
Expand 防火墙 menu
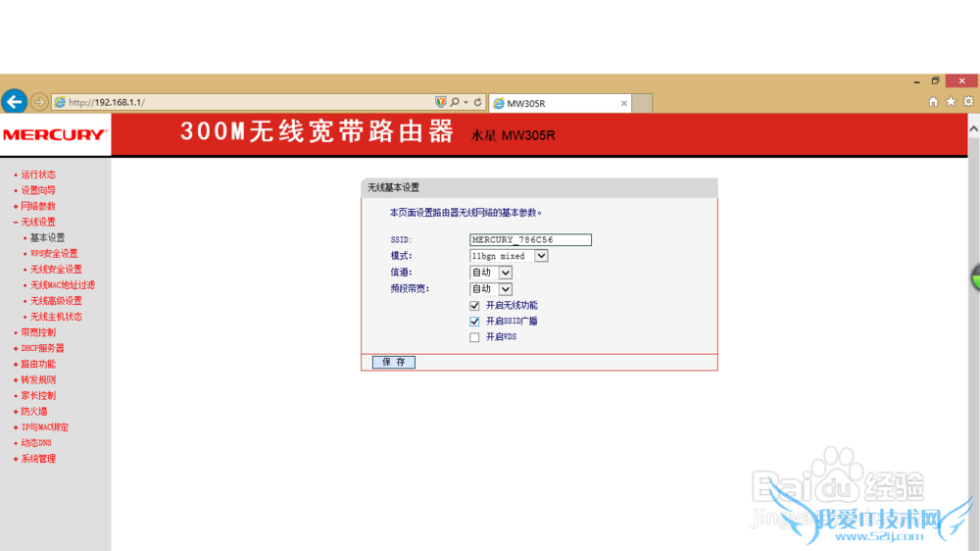pos(33,412)
